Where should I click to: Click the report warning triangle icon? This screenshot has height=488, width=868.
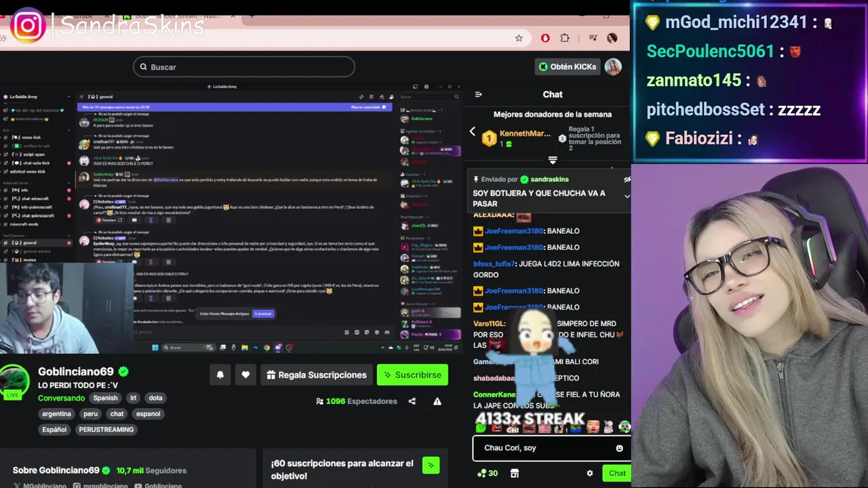pos(437,401)
